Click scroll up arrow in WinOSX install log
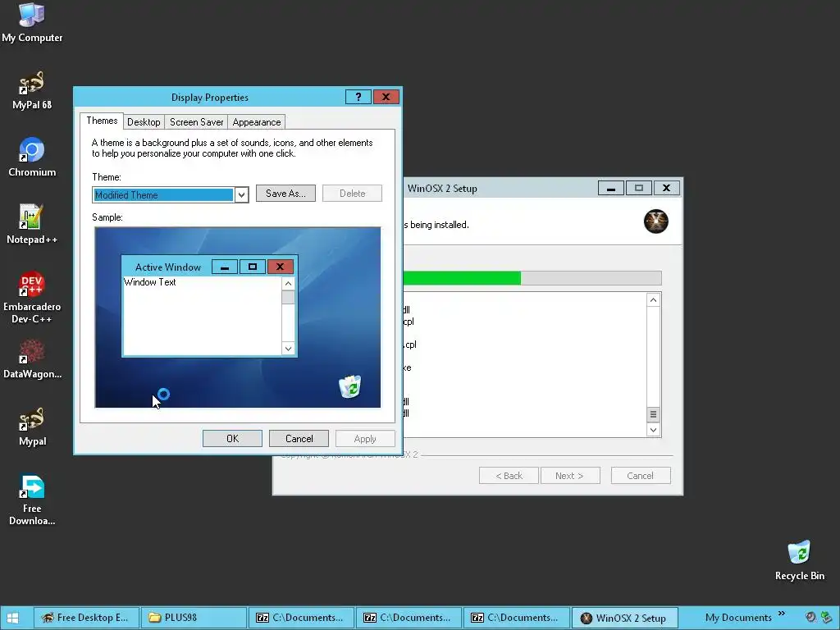840x630 pixels. 653,300
